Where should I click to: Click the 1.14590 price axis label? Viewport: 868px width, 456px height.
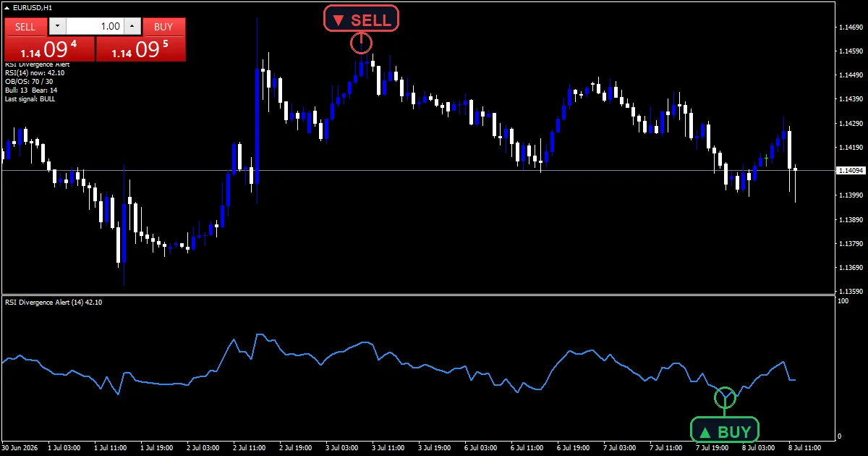(851, 51)
